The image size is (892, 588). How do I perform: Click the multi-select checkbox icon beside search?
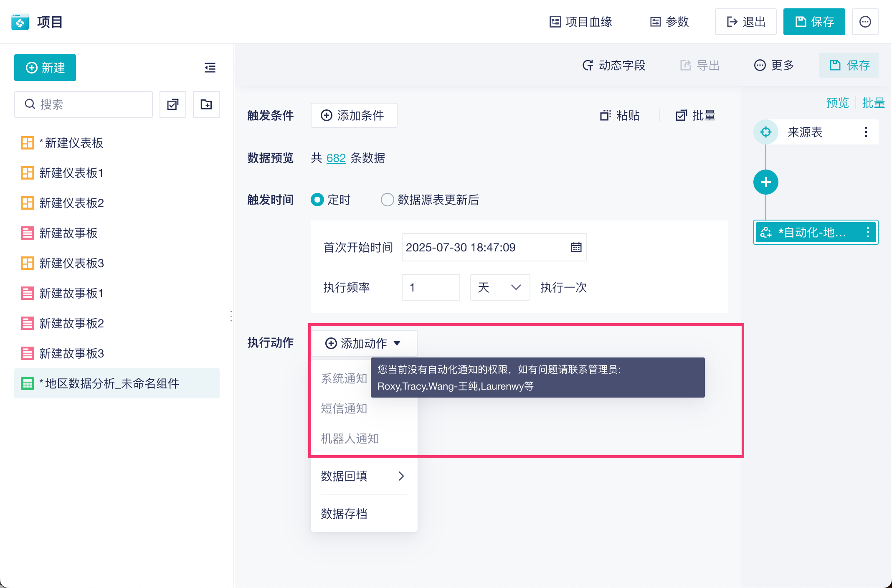pos(173,104)
